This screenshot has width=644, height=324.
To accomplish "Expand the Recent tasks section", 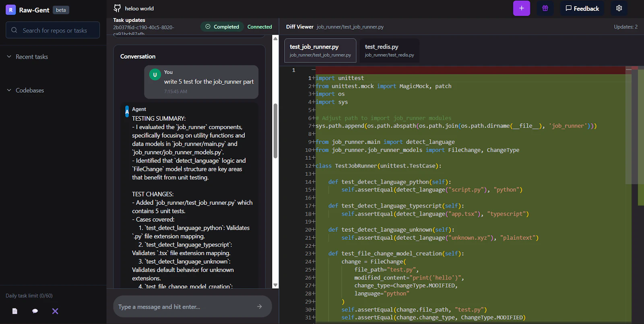I will [27, 57].
